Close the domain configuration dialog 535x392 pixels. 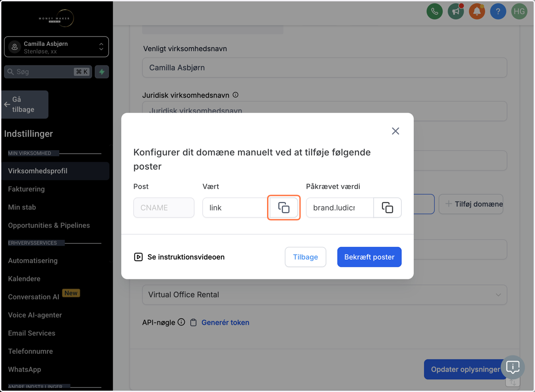[x=395, y=131]
